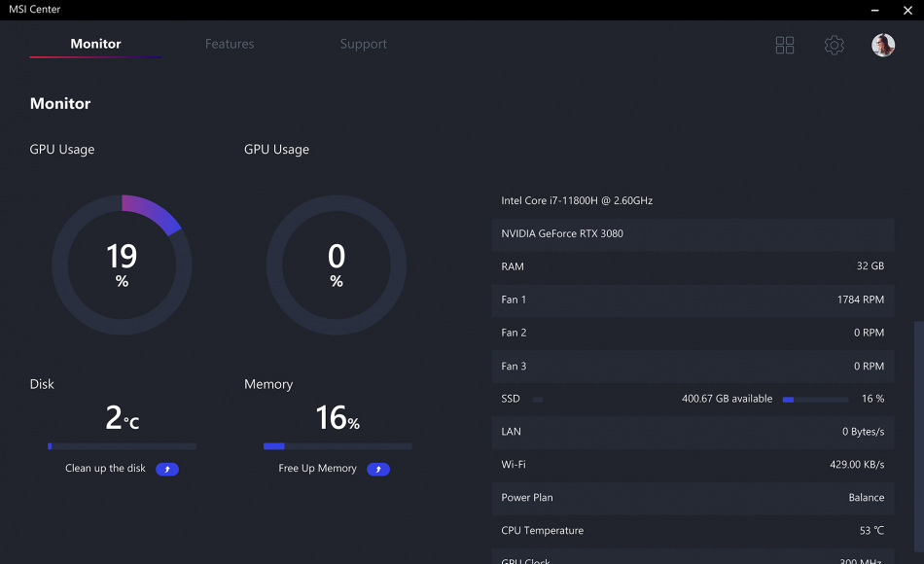Image resolution: width=924 pixels, height=564 pixels.
Task: Click the SSD usage bar next to 16 %
Action: click(x=815, y=399)
